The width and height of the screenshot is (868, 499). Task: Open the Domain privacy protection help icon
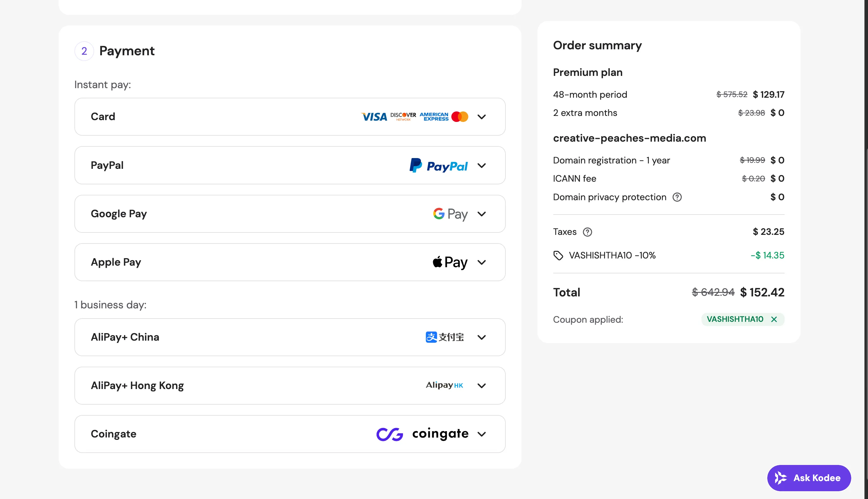(677, 197)
